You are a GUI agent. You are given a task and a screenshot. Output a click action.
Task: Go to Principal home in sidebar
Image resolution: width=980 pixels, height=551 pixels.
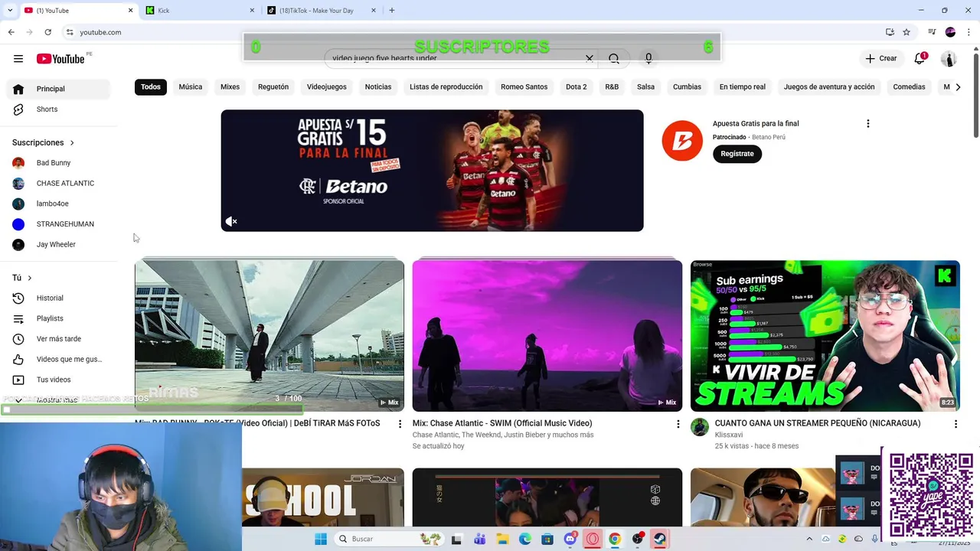pos(58,89)
